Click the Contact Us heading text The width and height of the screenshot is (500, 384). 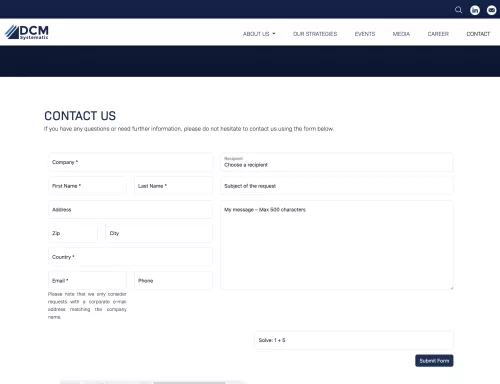pos(80,116)
